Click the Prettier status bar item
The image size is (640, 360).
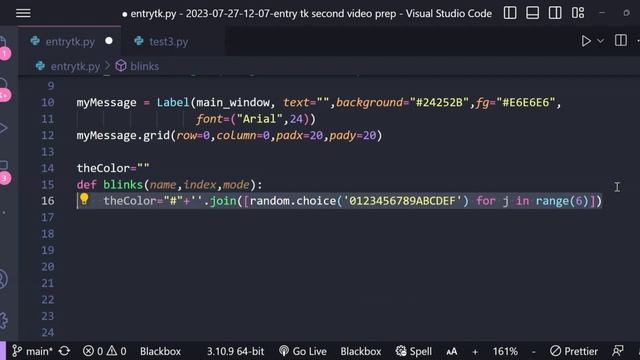573,351
